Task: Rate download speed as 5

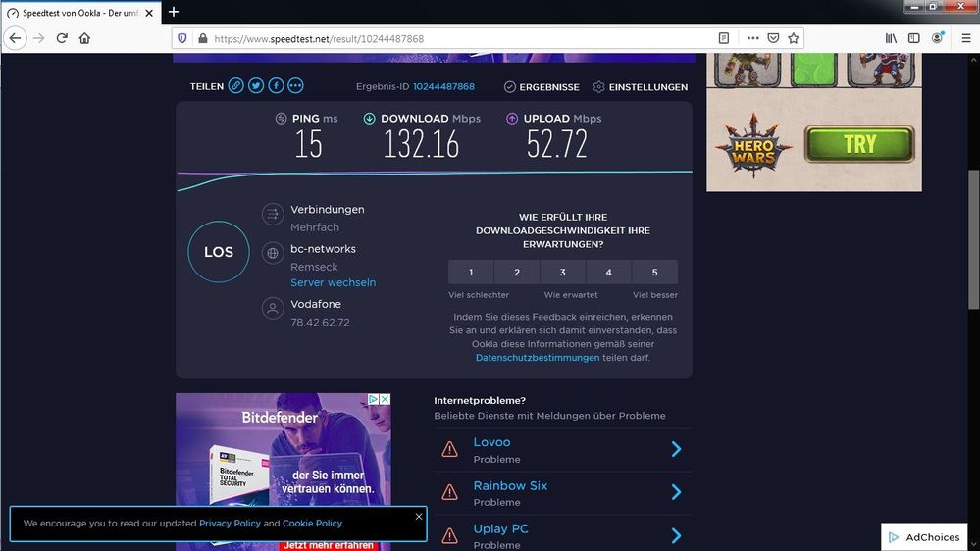Action: click(x=655, y=272)
